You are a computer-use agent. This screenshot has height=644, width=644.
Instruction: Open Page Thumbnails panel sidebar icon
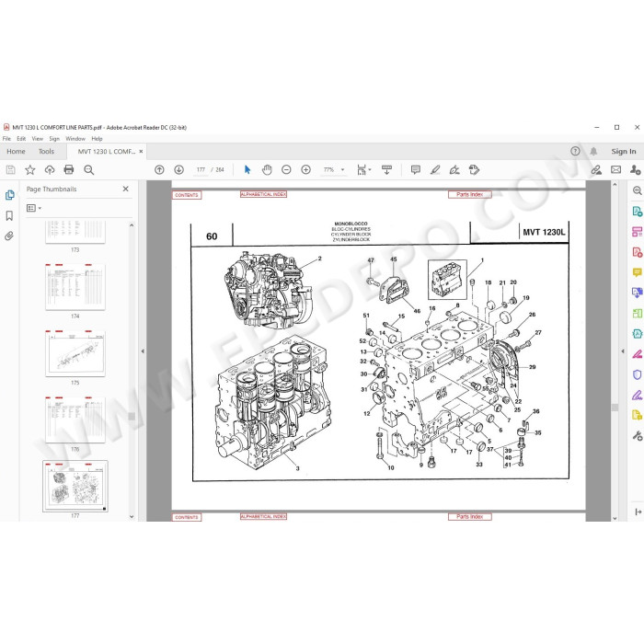click(x=9, y=195)
